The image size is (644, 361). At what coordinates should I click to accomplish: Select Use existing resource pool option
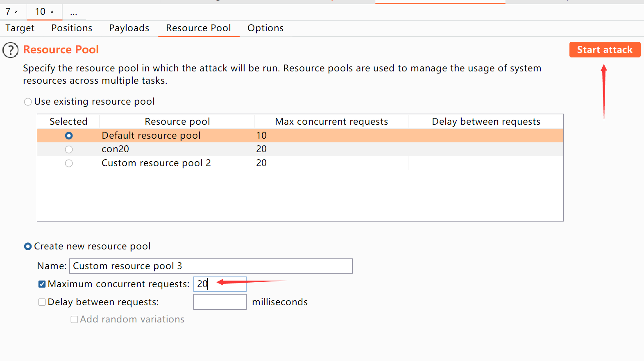click(x=28, y=102)
